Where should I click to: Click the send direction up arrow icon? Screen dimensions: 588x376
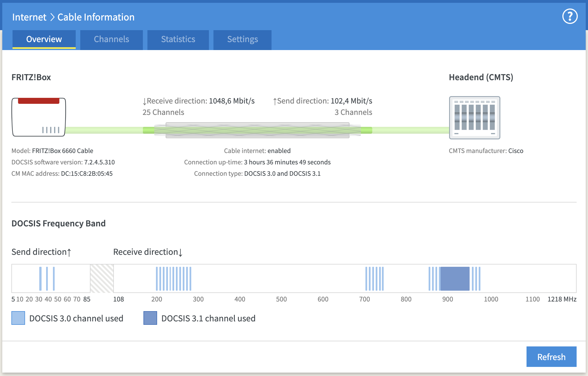click(275, 101)
